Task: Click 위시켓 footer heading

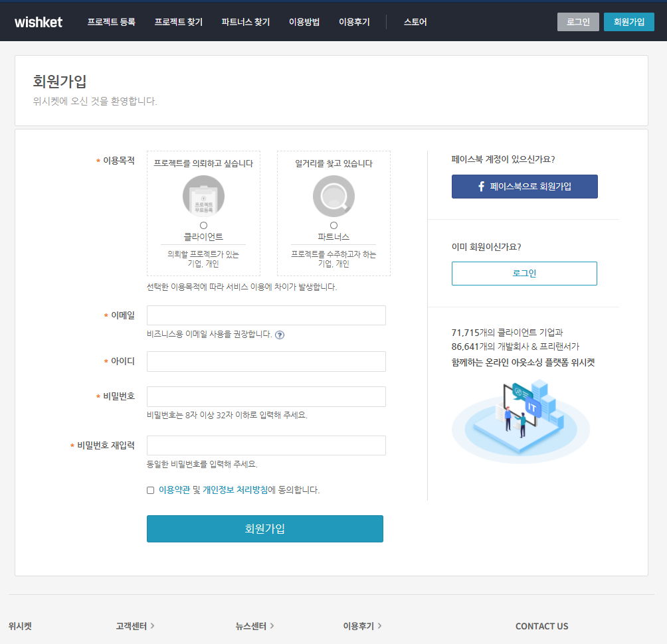Action: point(20,626)
